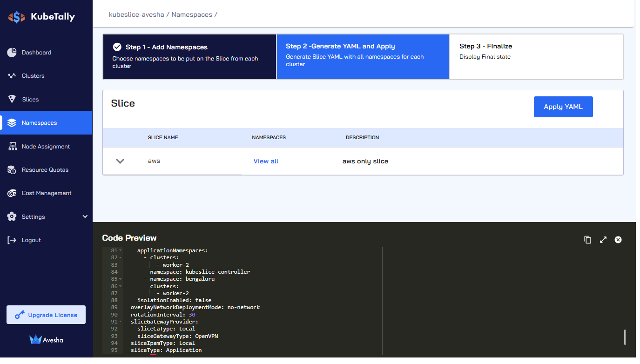Click code line 'rotationInterval: 30'

163,315
